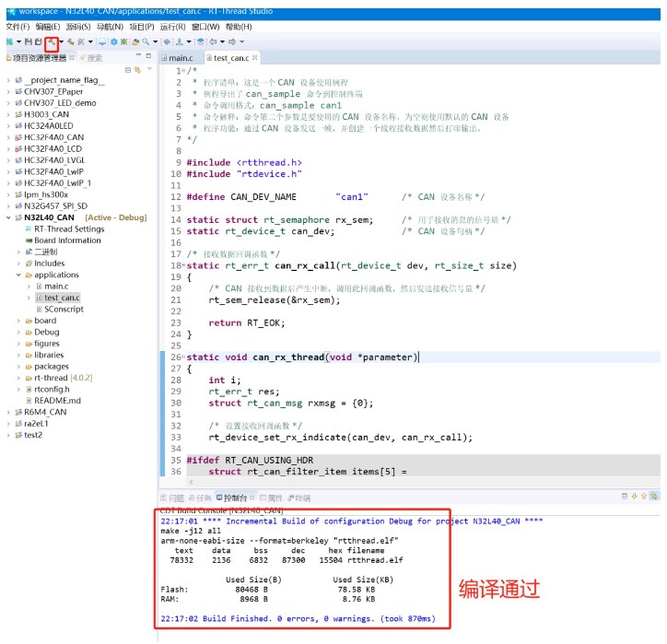Open the download icon dropdown arrow
This screenshot has width=667, height=644.
189,41
